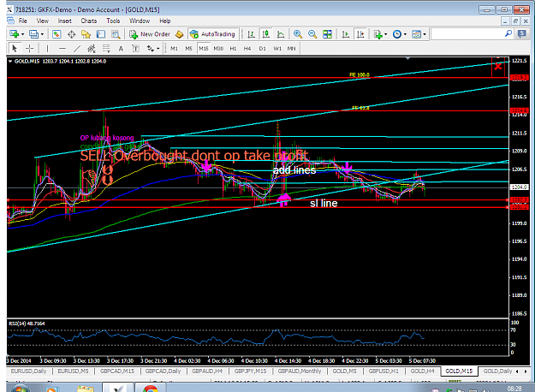
Task: Switch to the M1 timeframe
Action: pyautogui.click(x=174, y=49)
